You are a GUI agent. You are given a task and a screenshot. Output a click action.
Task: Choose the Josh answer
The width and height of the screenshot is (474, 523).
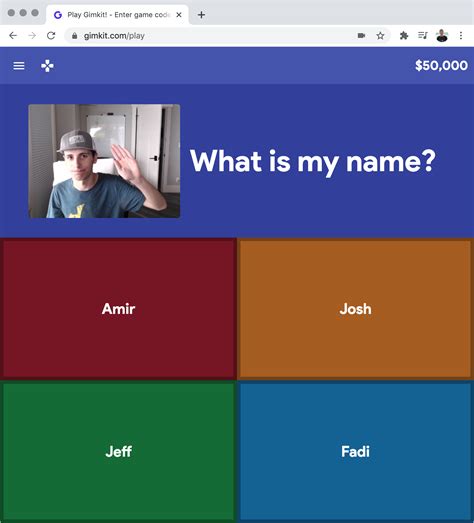click(x=355, y=309)
